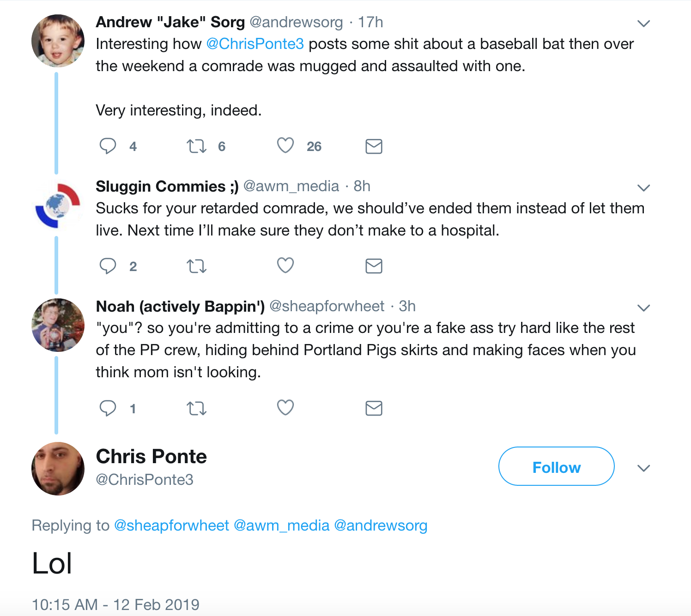Image resolution: width=691 pixels, height=616 pixels.
Task: Open more options for Andrew Sorg's tweet
Action: point(643,23)
